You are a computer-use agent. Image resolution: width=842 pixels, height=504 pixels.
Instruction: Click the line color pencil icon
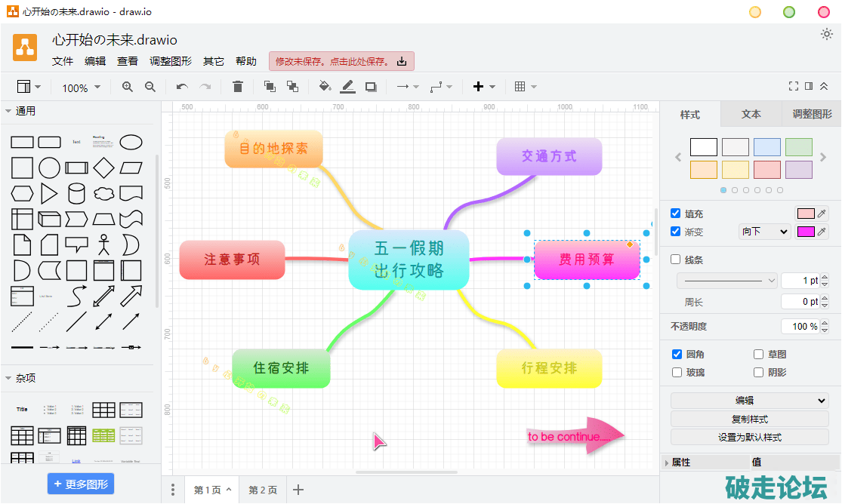347,87
